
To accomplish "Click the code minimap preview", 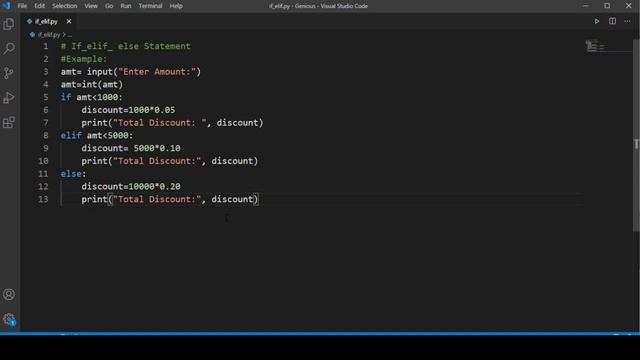I will coord(595,46).
